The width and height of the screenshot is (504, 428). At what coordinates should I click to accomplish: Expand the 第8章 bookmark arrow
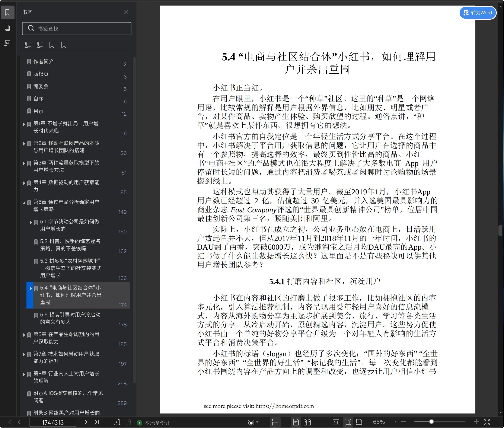click(24, 374)
